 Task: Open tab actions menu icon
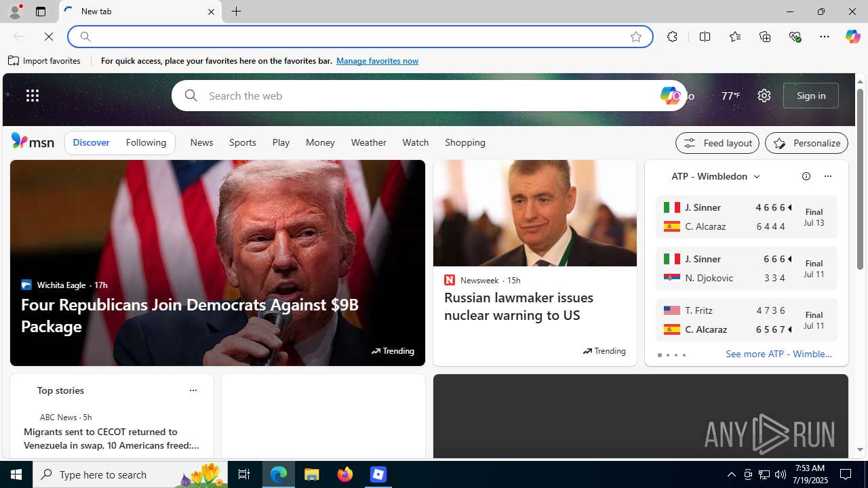[x=40, y=12]
